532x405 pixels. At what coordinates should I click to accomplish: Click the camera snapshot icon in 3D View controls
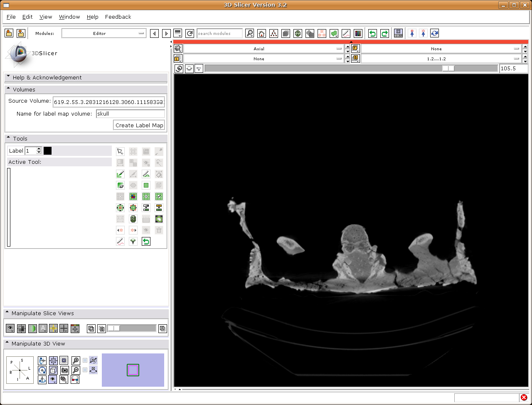(x=64, y=370)
